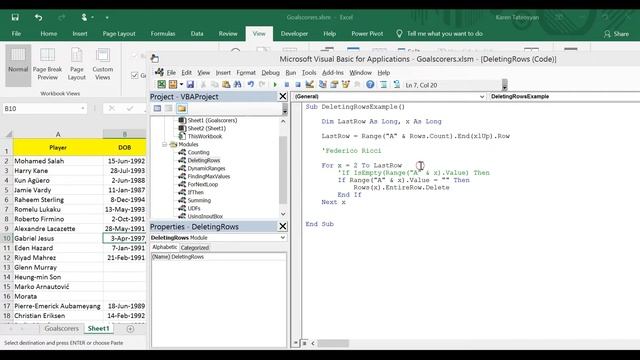The image size is (640, 360).
Task: Click View Object icon in Project panel
Action: 169,109
